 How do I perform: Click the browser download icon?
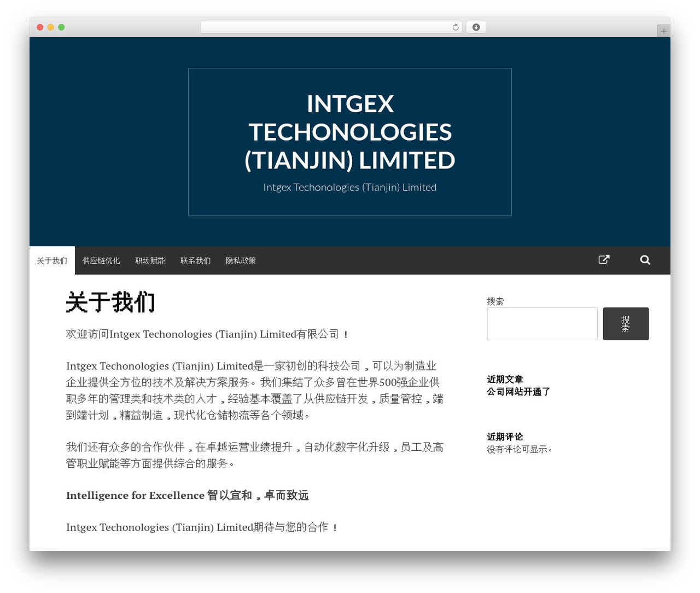(x=476, y=27)
